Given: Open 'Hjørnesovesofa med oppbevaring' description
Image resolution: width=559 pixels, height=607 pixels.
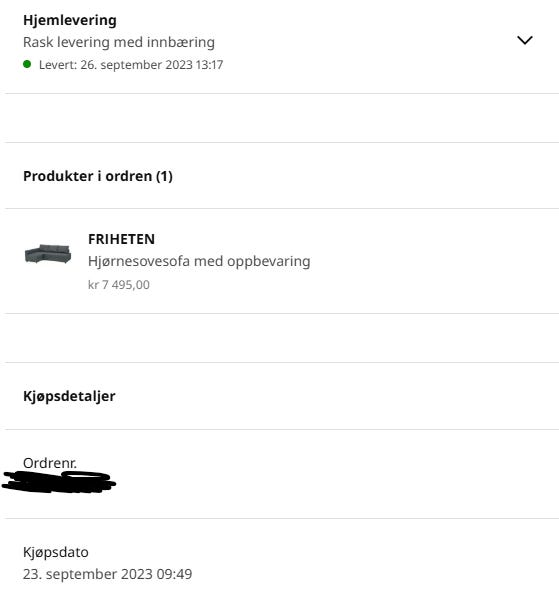Looking at the screenshot, I should pos(199,261).
